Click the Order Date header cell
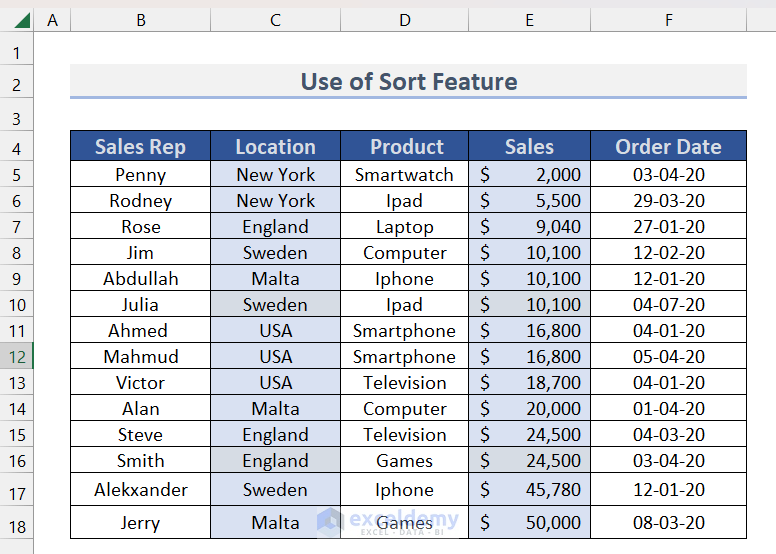Image resolution: width=776 pixels, height=554 pixels. pyautogui.click(x=668, y=147)
